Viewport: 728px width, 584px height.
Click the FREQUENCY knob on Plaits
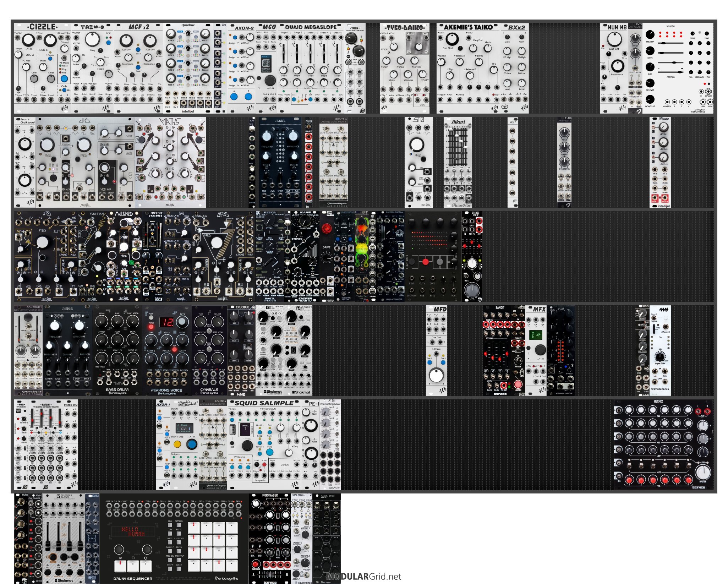(x=267, y=136)
